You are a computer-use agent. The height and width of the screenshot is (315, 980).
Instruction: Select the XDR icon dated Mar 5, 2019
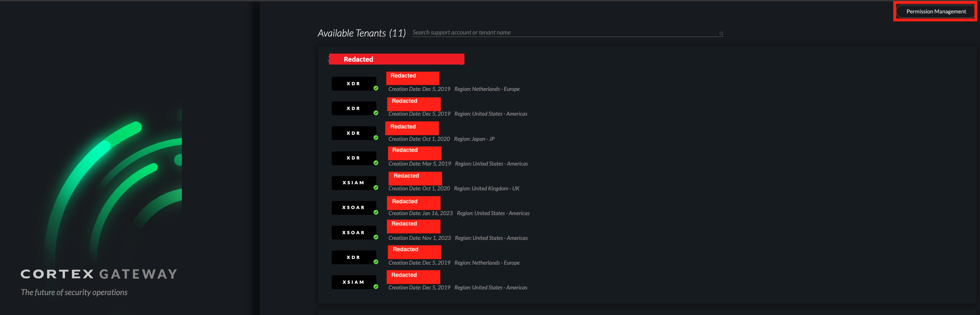(354, 158)
